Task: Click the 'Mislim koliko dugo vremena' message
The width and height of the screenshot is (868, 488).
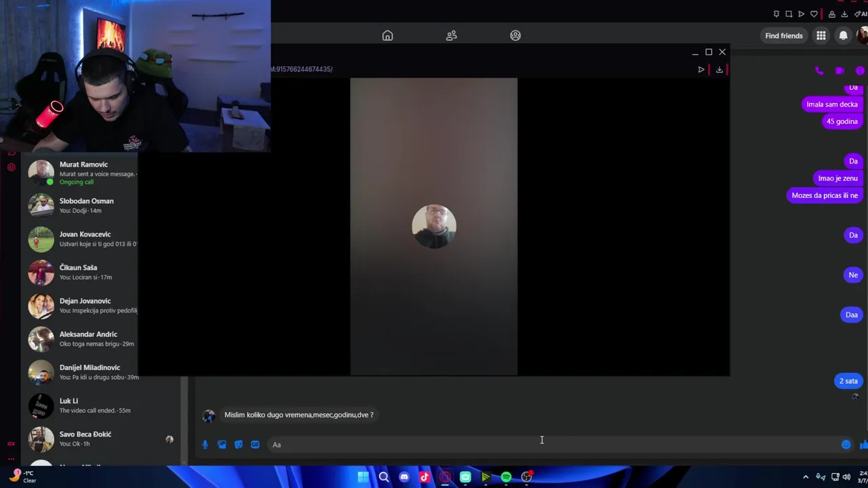Action: click(299, 415)
